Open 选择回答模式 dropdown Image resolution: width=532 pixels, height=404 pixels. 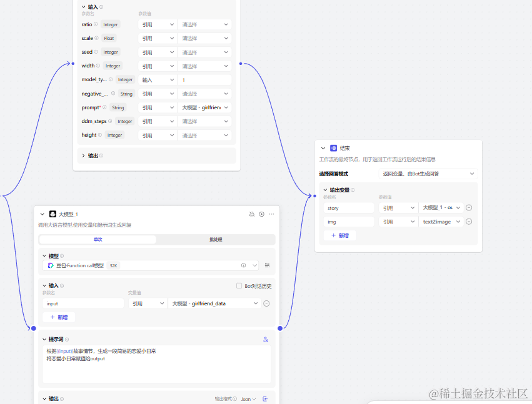coord(428,174)
